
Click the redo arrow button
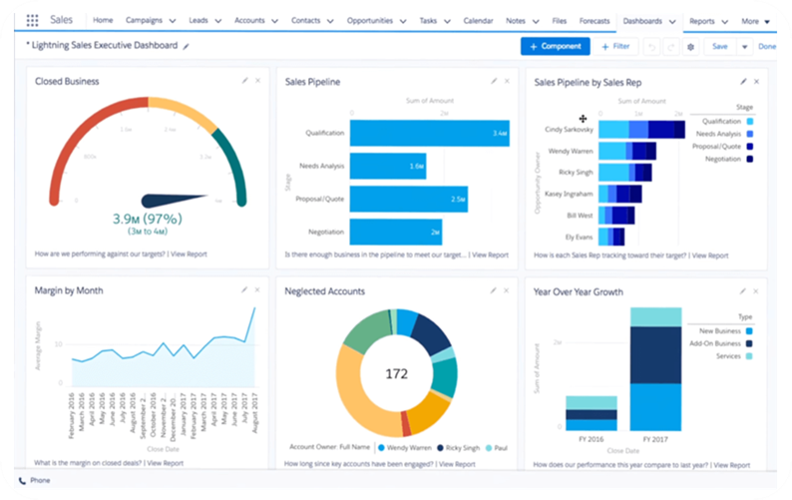click(671, 47)
